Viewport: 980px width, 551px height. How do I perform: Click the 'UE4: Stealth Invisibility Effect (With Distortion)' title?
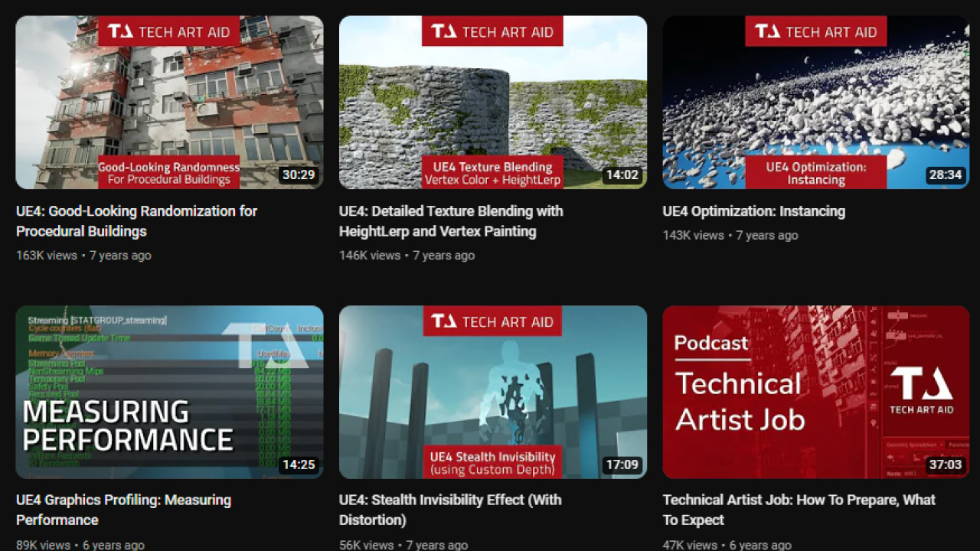click(x=451, y=510)
